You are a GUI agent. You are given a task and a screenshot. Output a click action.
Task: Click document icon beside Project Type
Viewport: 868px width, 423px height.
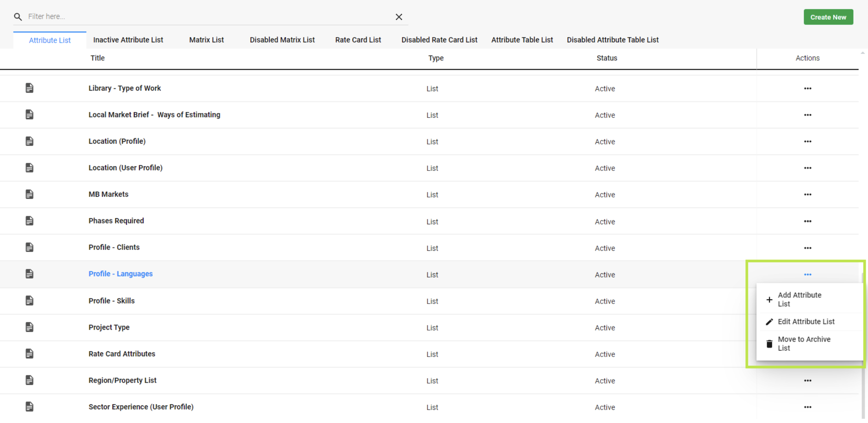coord(29,327)
